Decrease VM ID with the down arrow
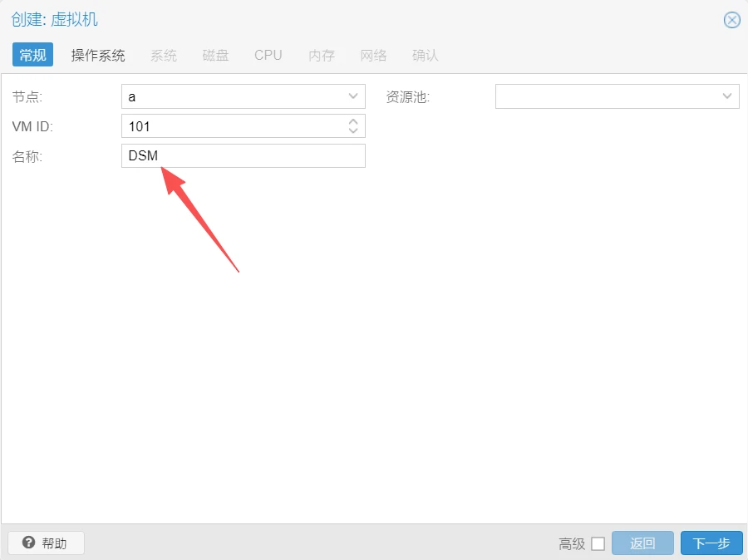 point(353,130)
